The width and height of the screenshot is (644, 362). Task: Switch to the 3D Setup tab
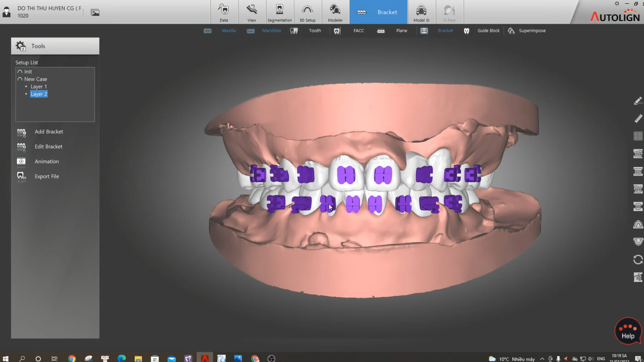[x=307, y=12]
